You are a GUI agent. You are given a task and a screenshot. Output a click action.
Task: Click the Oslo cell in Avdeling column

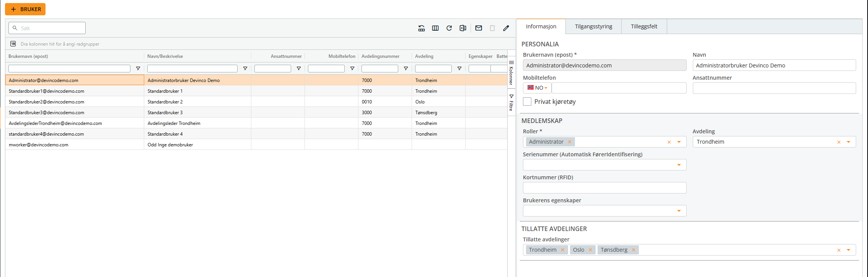pyautogui.click(x=438, y=102)
